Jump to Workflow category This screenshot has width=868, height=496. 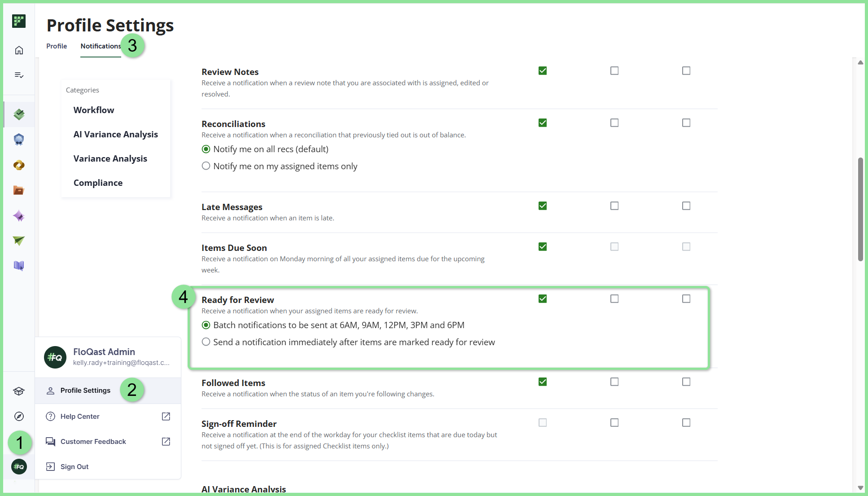(94, 110)
